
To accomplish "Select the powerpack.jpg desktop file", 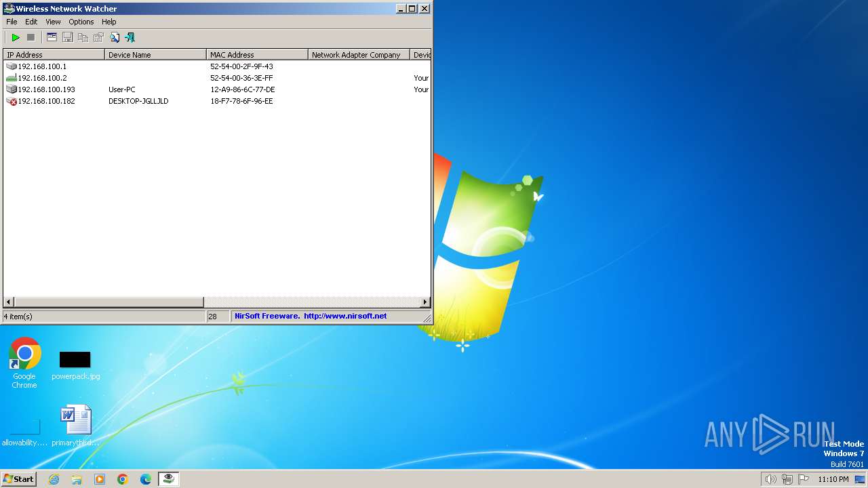I will [x=75, y=366].
